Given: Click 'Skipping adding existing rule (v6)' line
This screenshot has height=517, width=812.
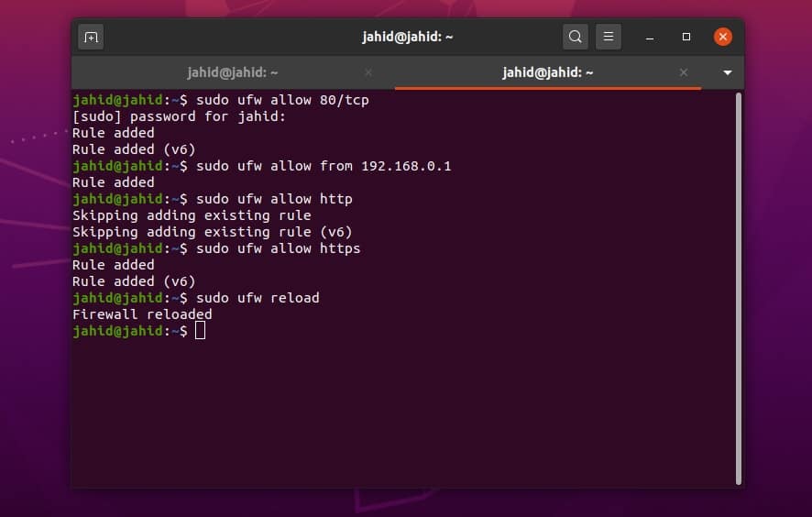Looking at the screenshot, I should (x=213, y=232).
